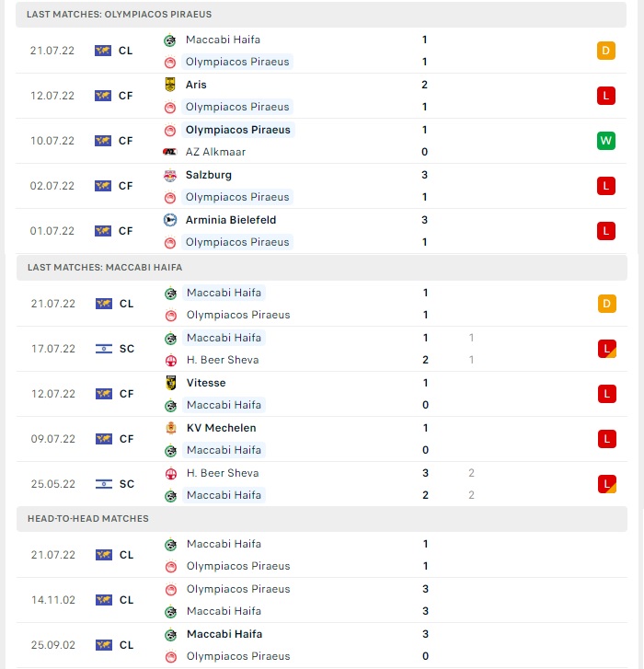Click the orange D badge under Olympiacos matches

coord(605,51)
